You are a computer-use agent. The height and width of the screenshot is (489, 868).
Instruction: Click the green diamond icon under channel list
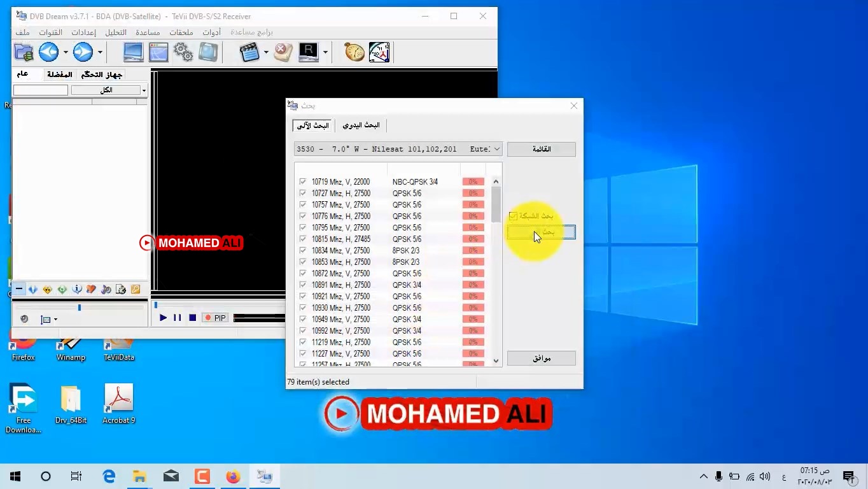(x=62, y=289)
